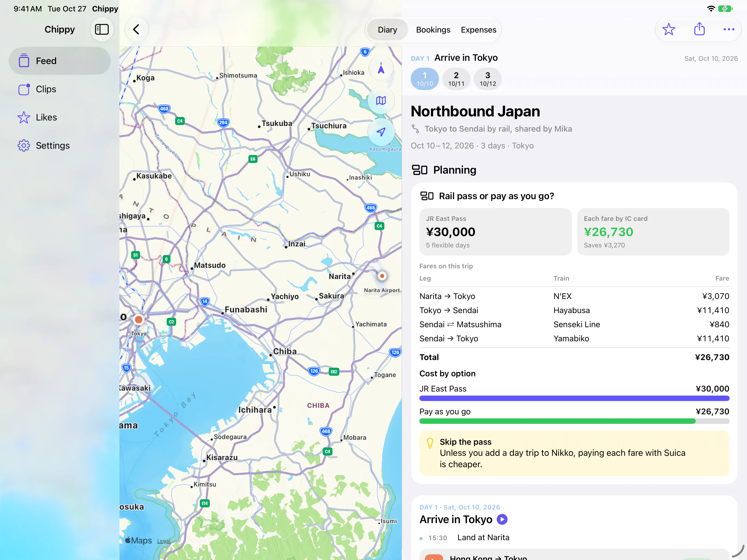747x560 pixels.
Task: Play the Arrive in Tokyo day
Action: (502, 519)
